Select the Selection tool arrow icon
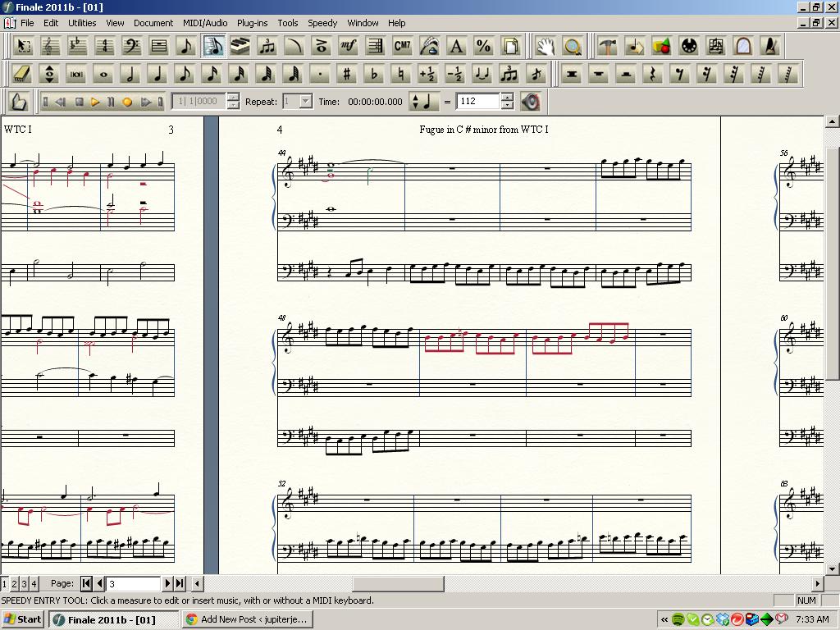The height and width of the screenshot is (630, 840). [x=22, y=46]
